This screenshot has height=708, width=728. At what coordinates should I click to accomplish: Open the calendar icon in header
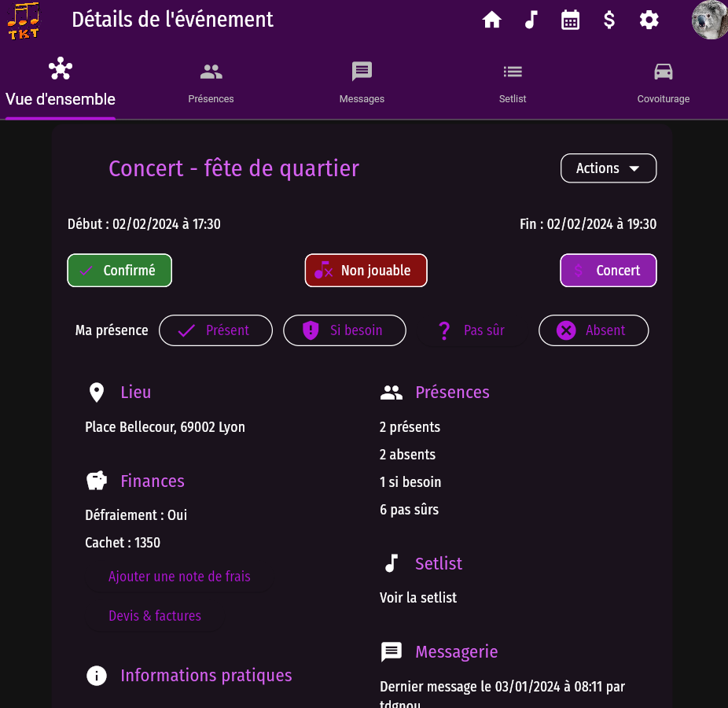[x=570, y=20]
